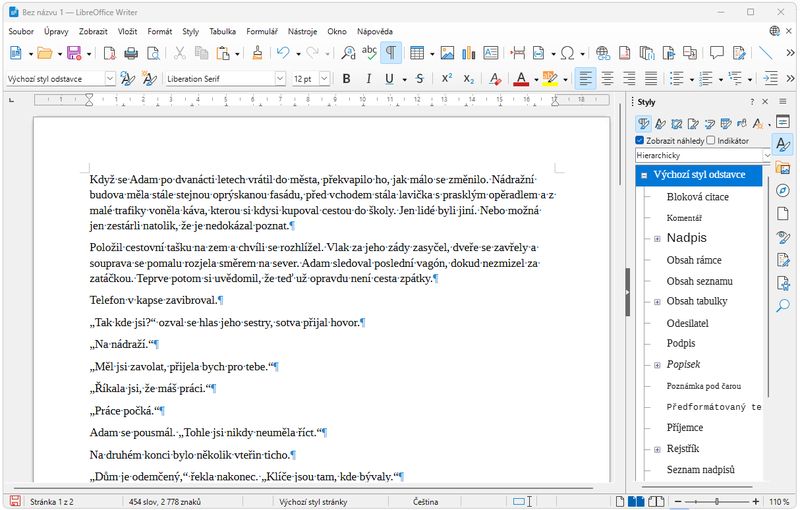Insert a text box
The image size is (800, 510).
[x=490, y=53]
